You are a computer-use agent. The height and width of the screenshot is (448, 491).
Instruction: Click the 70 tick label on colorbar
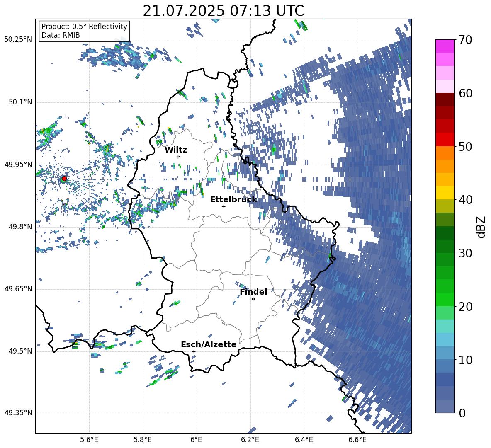(x=465, y=40)
